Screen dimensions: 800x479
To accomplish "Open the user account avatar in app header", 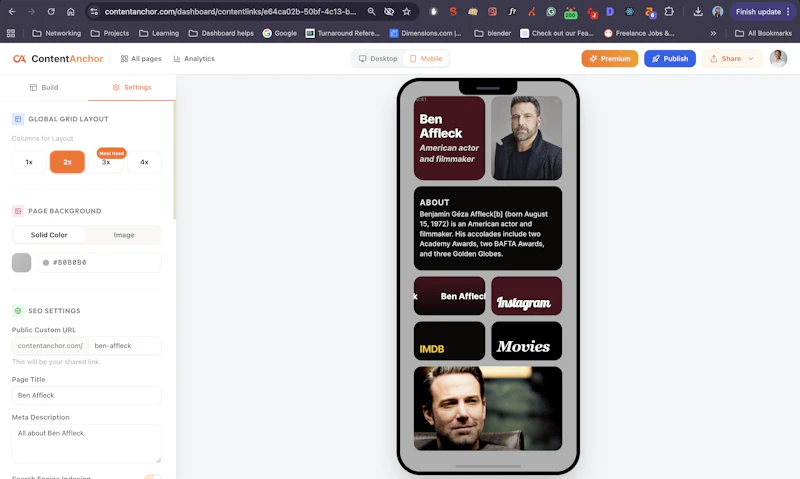I will coord(778,59).
